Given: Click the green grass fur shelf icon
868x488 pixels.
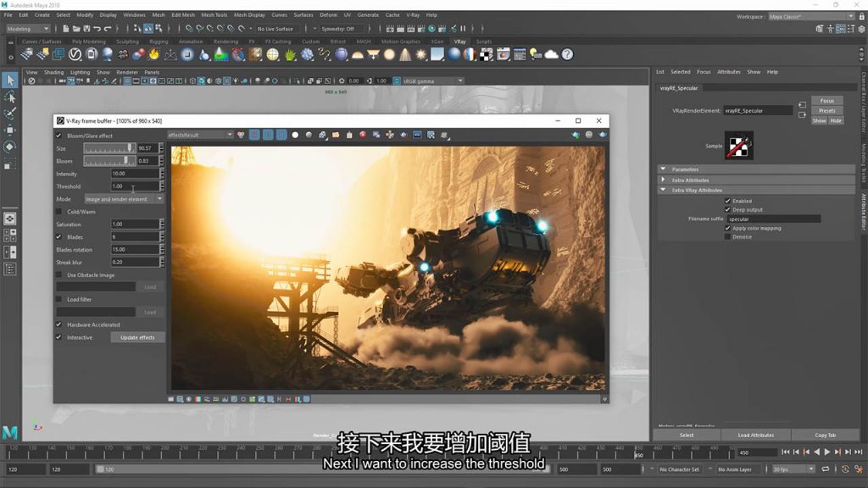Looking at the screenshot, I should [x=290, y=54].
